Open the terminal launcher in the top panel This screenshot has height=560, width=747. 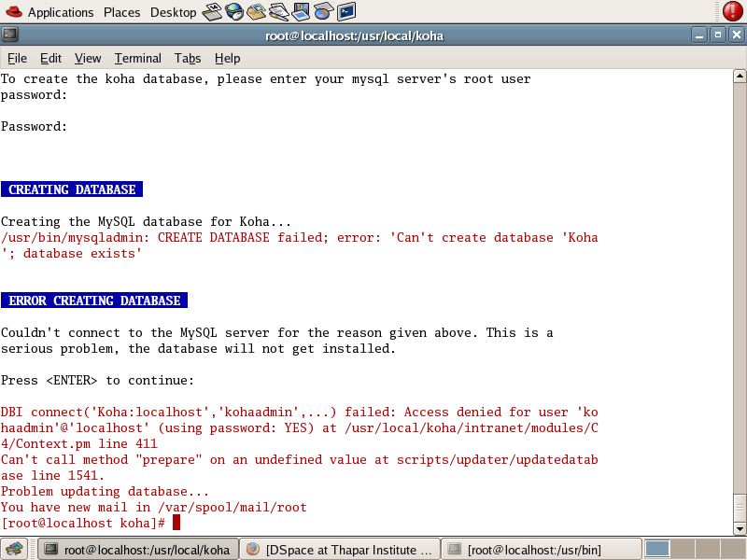(x=345, y=11)
